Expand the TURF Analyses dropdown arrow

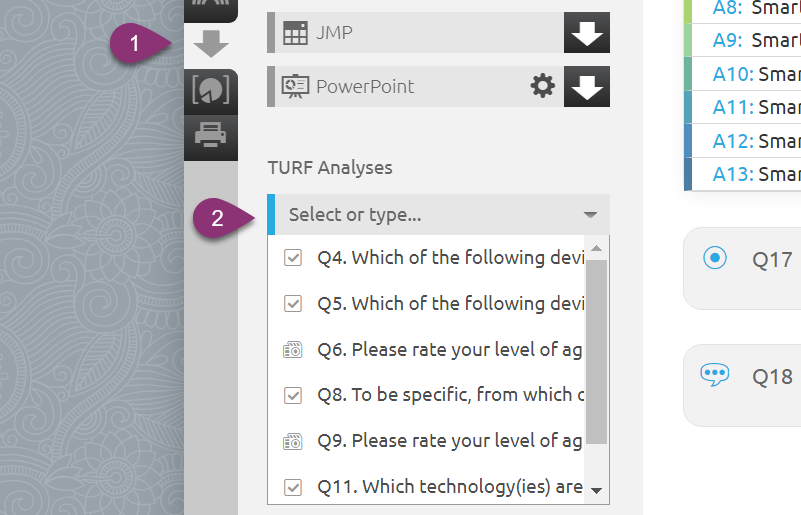tap(591, 215)
